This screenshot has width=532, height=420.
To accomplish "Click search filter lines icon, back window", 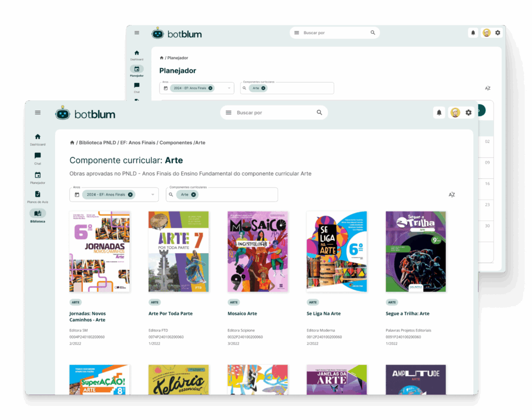I will [x=297, y=33].
